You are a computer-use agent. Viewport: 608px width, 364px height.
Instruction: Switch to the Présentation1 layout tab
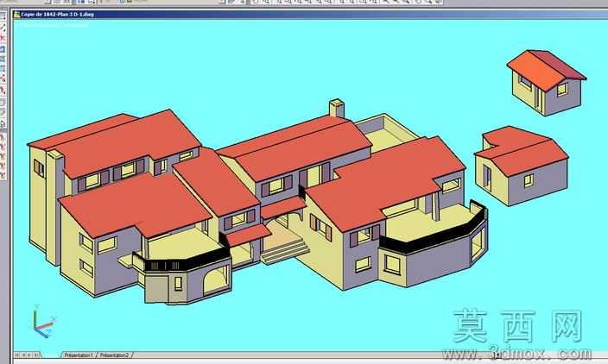click(x=78, y=355)
